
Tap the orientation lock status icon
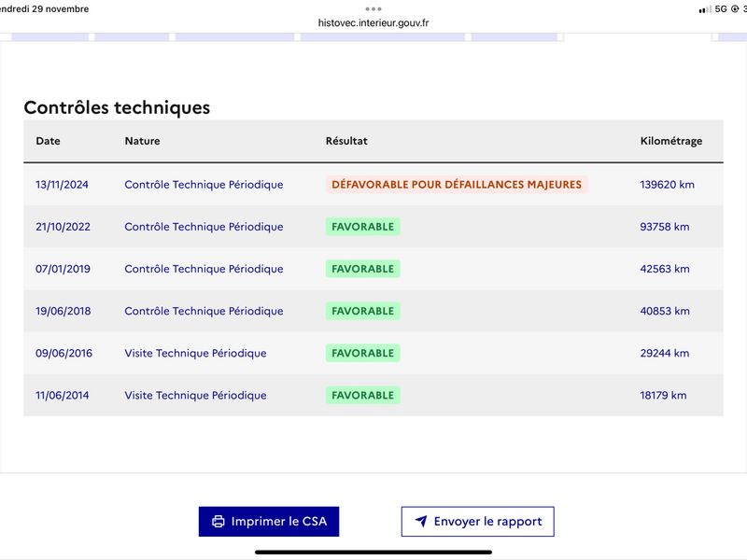coord(735,9)
